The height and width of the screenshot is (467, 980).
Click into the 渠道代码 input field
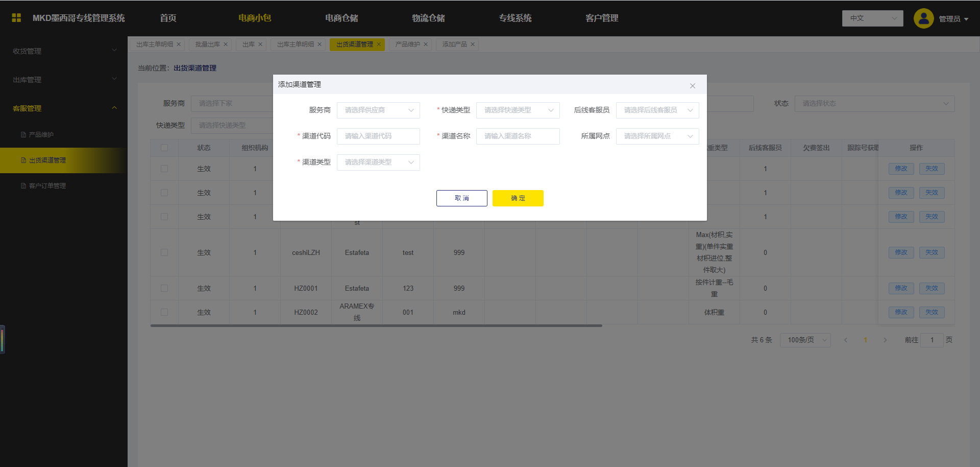tap(378, 136)
